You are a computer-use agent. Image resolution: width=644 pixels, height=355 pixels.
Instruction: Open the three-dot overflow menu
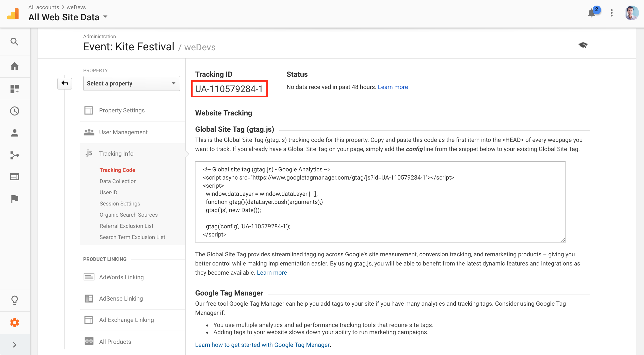click(612, 13)
